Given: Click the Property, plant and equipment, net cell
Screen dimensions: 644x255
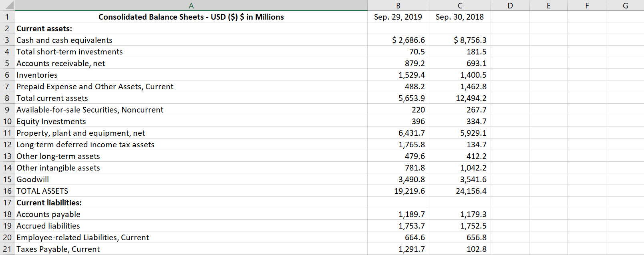Looking at the screenshot, I should [x=191, y=133].
